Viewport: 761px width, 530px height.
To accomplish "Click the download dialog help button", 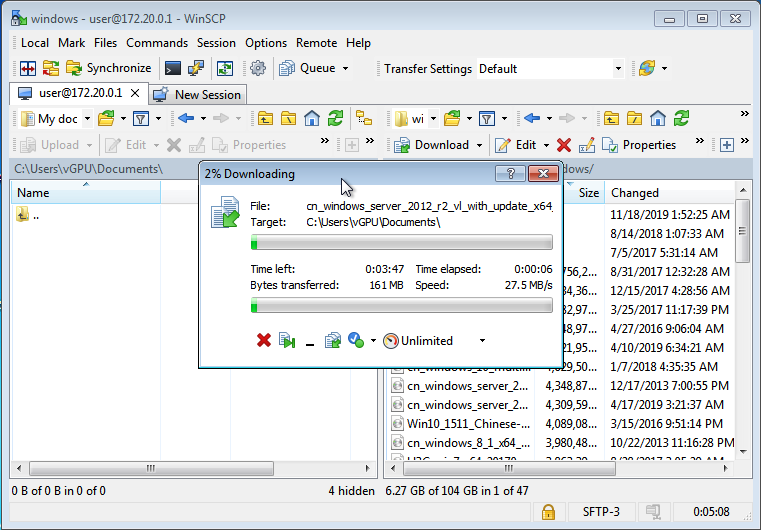I will click(510, 174).
